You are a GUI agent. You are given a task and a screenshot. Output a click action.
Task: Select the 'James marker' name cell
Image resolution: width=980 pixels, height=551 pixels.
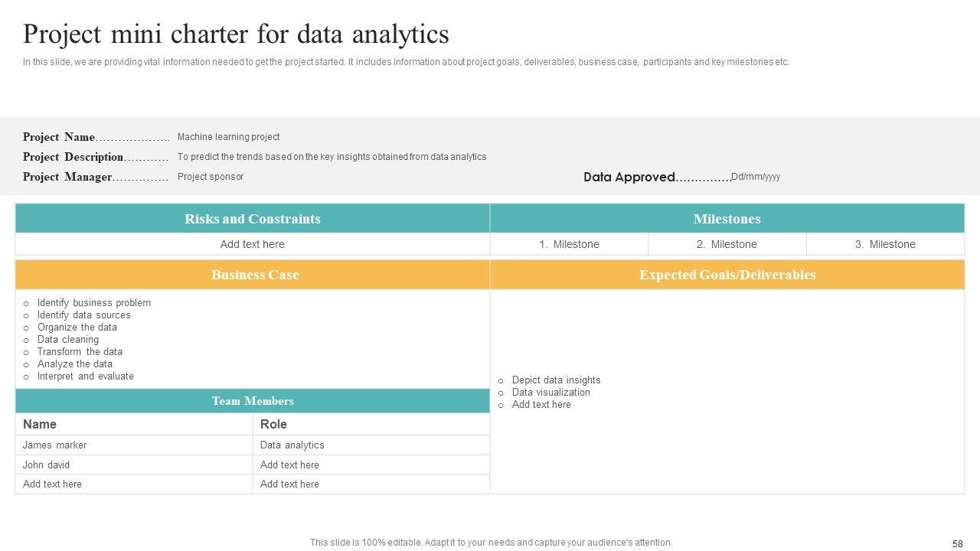click(x=54, y=445)
